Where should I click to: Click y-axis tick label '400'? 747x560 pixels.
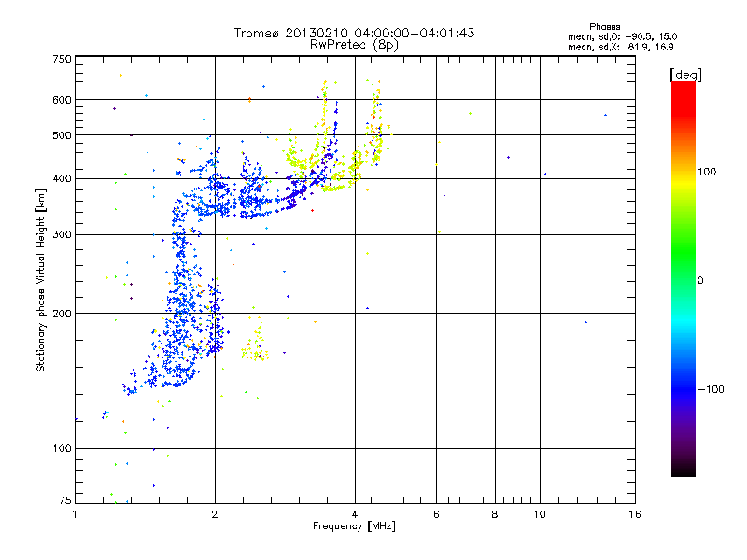pyautogui.click(x=62, y=179)
